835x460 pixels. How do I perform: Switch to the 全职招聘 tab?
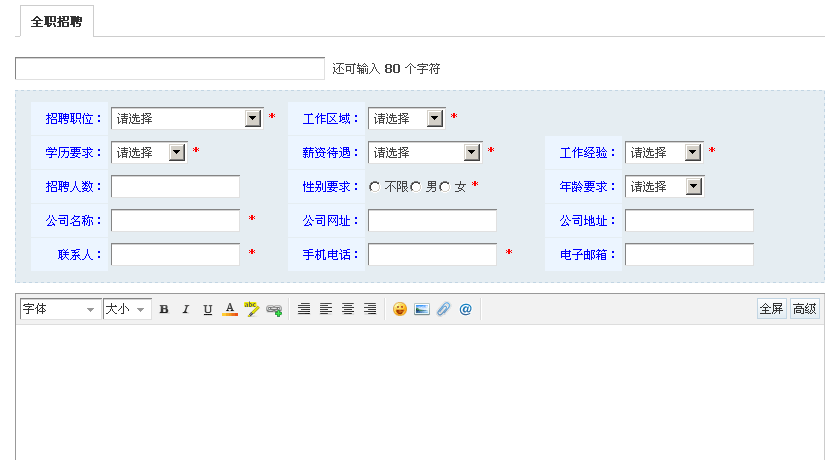pyautogui.click(x=56, y=22)
